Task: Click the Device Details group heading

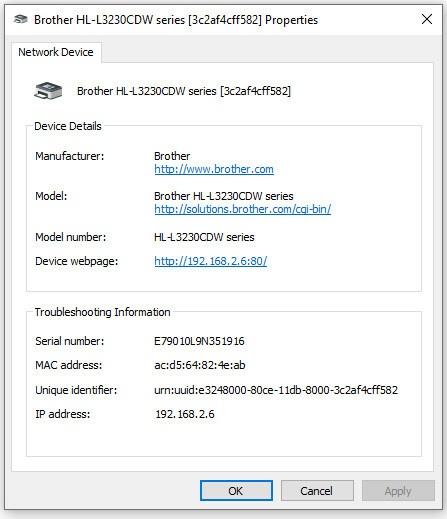Action: click(68, 126)
